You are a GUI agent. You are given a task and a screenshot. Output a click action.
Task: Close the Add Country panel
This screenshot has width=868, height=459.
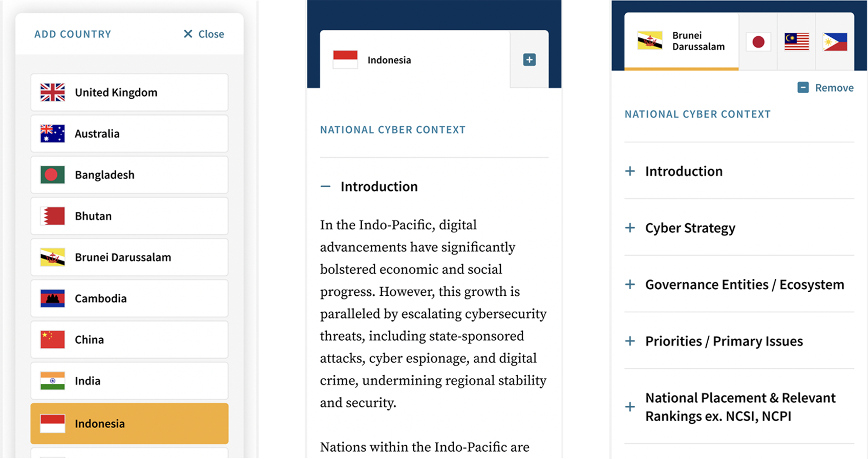point(210,34)
